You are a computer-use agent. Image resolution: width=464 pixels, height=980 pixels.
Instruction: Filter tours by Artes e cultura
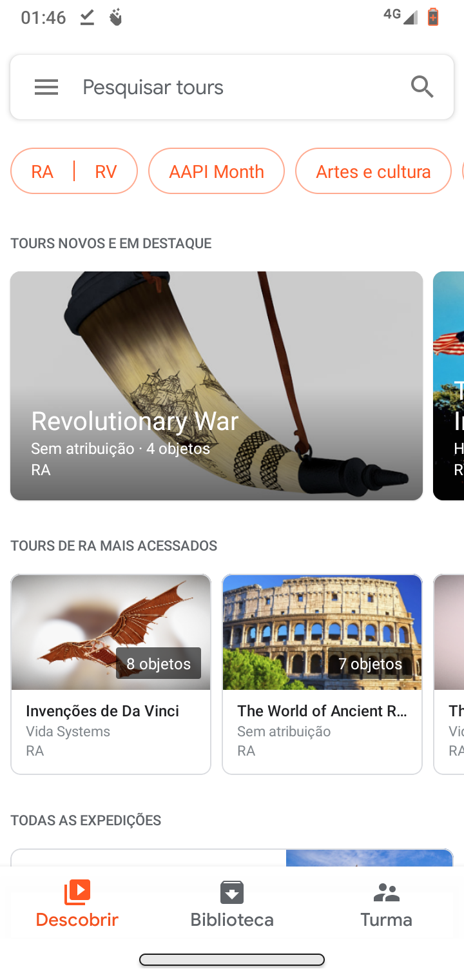tap(373, 171)
